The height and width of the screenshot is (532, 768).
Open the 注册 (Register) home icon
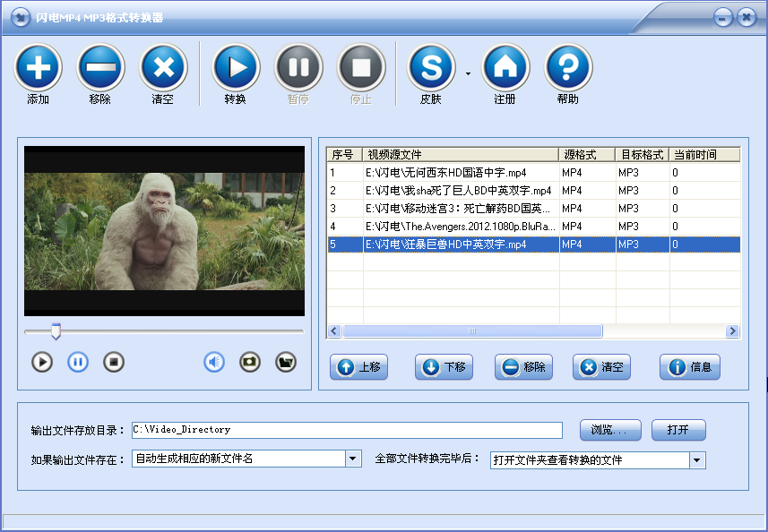505,67
